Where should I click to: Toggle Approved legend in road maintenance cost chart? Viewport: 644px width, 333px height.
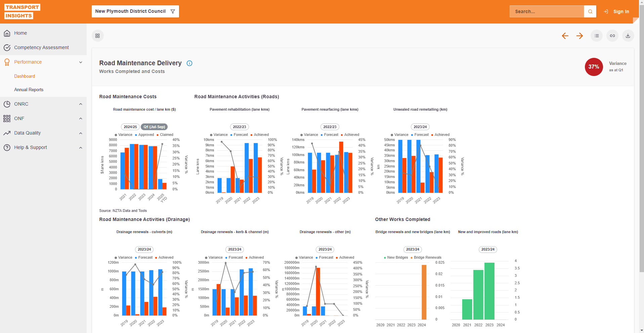pyautogui.click(x=144, y=135)
